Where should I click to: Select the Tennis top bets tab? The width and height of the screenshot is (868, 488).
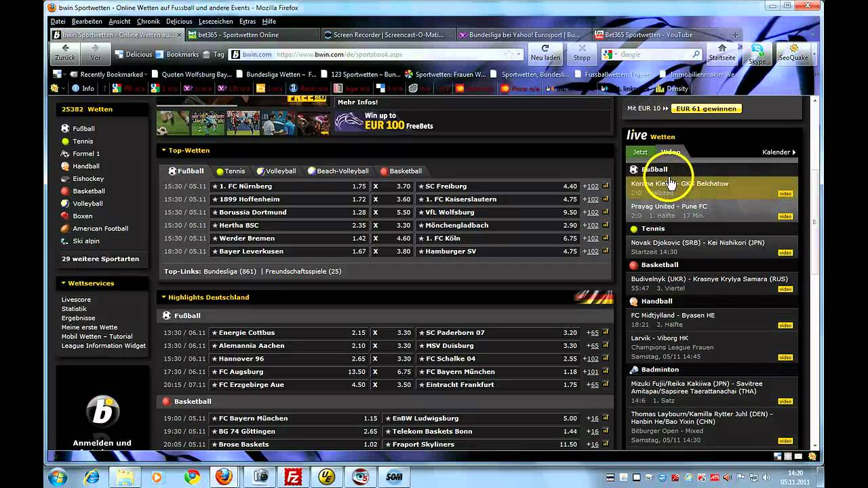231,171
